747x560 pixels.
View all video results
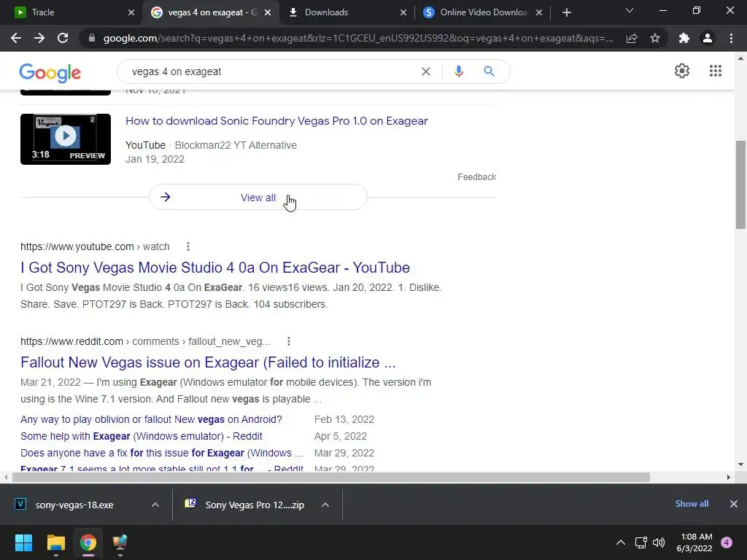pyautogui.click(x=258, y=197)
